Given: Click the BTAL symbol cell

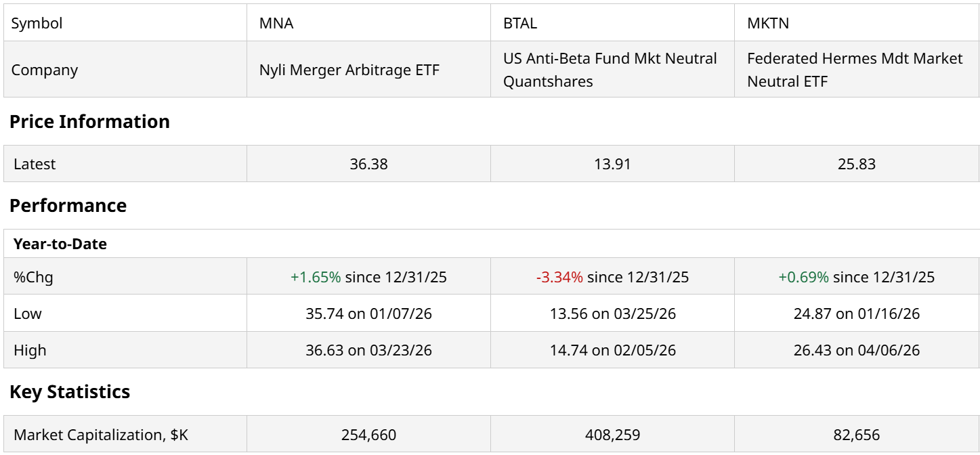Looking at the screenshot, I should 520,23.
